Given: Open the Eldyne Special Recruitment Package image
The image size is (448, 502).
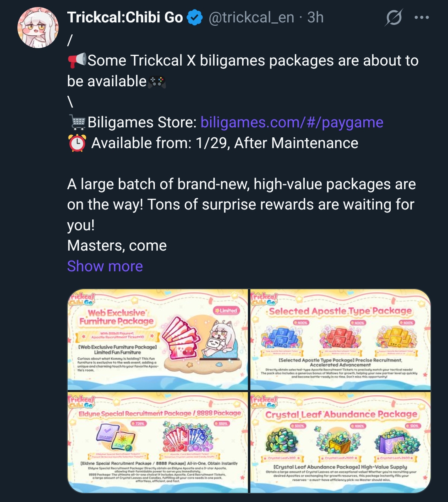Looking at the screenshot, I should [158, 442].
